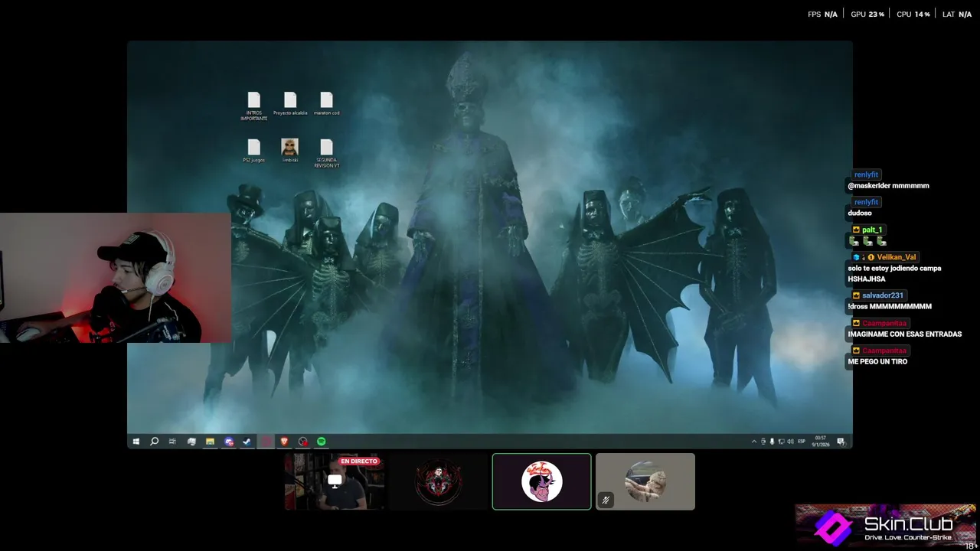Open the maraton cod desktop file
This screenshot has width=980, height=551.
tap(326, 104)
